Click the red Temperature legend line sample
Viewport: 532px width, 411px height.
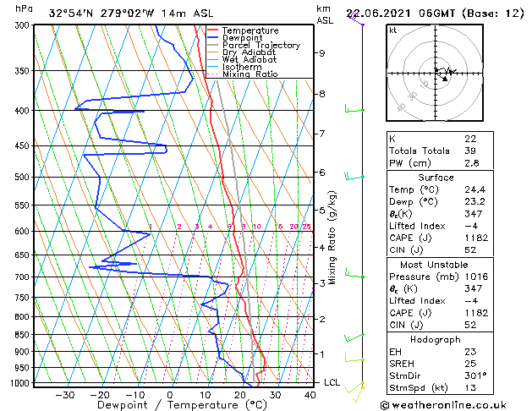pos(213,30)
